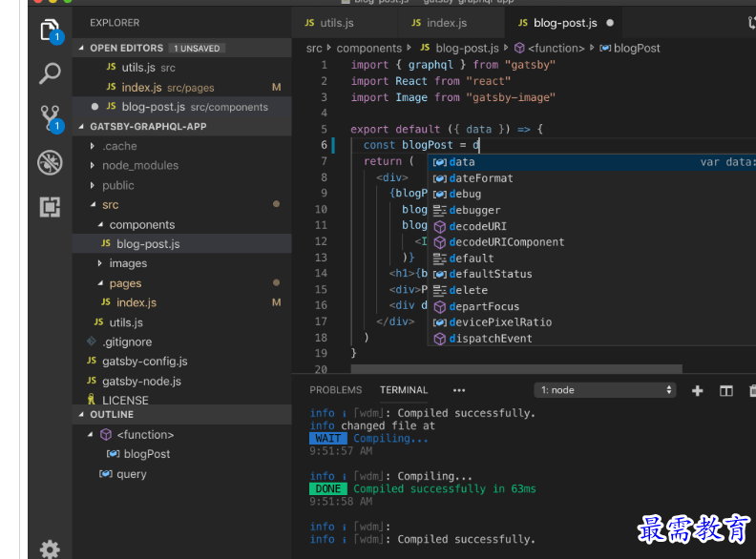Viewport: 756px width, 559px height.
Task: Collapse the Open Editors section
Action: [81, 48]
